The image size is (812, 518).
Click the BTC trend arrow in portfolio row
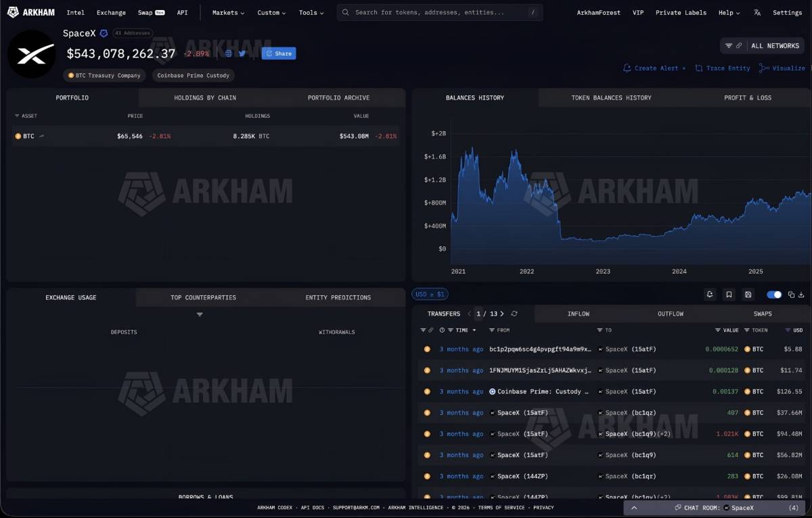point(42,136)
